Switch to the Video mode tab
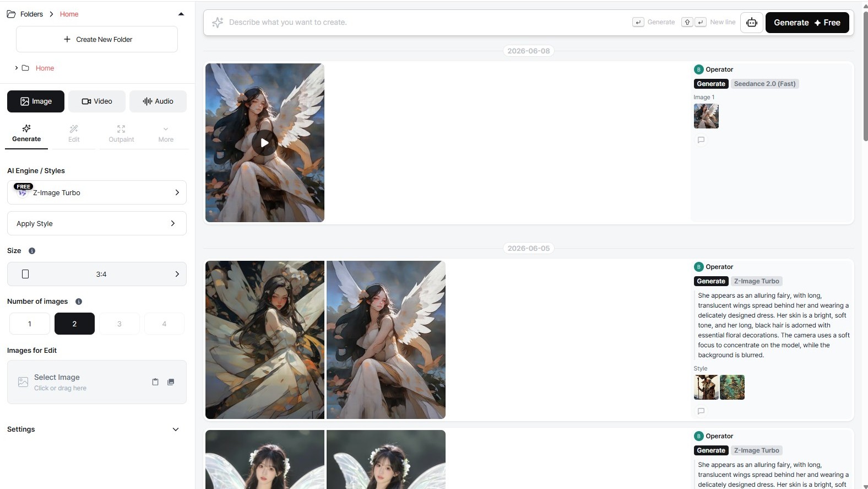 [x=97, y=101]
